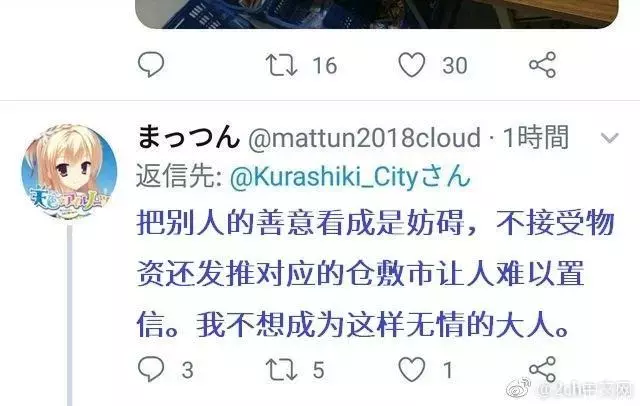Open the dropdown chevron on まっつん's tweet
Viewport: 640px width, 406px height.
pos(610,138)
